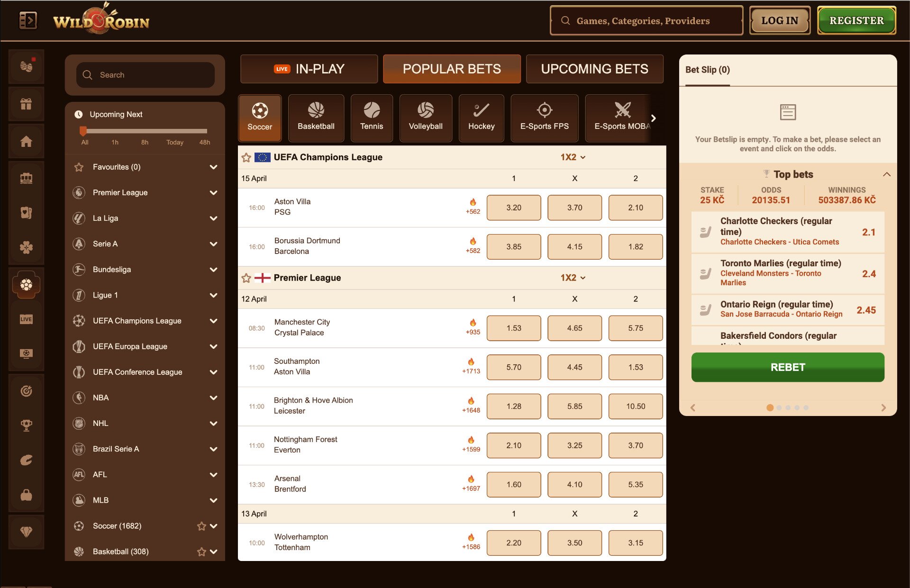Select the trophy tournaments icon
The image size is (910, 588).
[x=26, y=425]
